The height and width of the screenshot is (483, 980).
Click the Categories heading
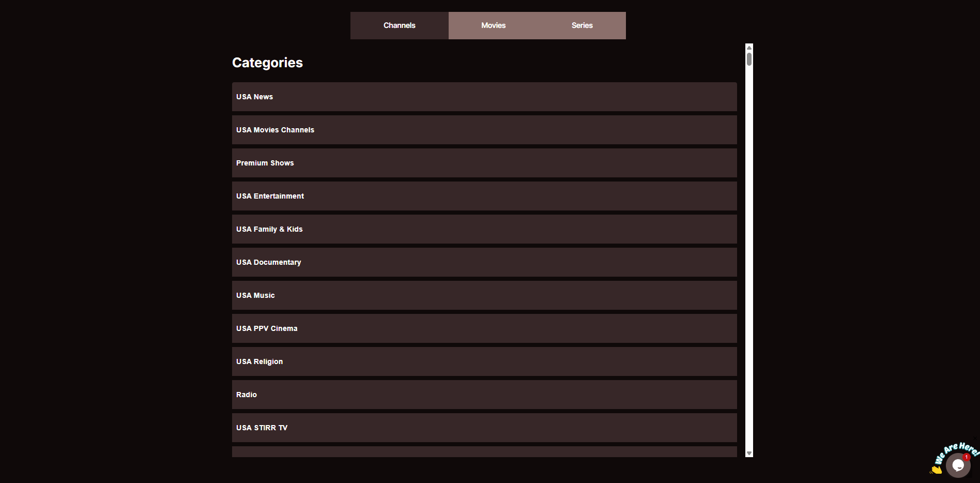pyautogui.click(x=267, y=63)
